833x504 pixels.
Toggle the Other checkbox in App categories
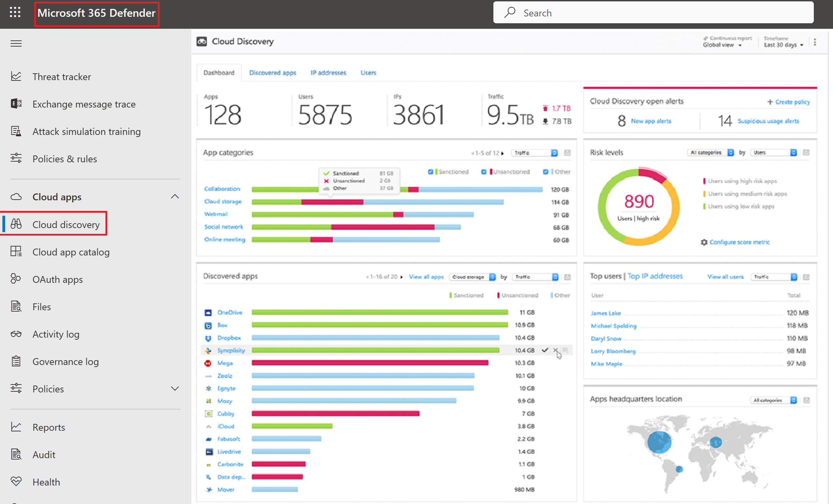[546, 172]
